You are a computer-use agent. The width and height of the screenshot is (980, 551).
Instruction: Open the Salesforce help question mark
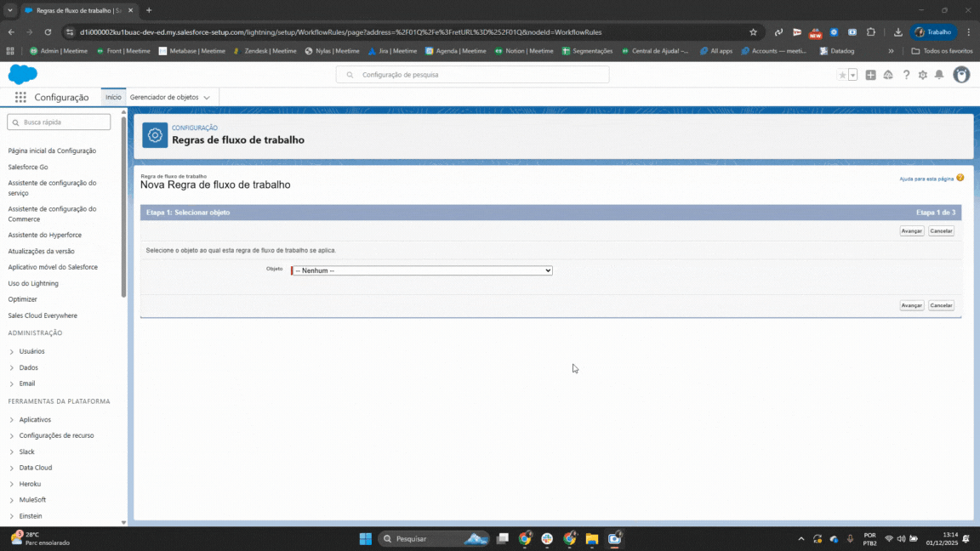[906, 75]
